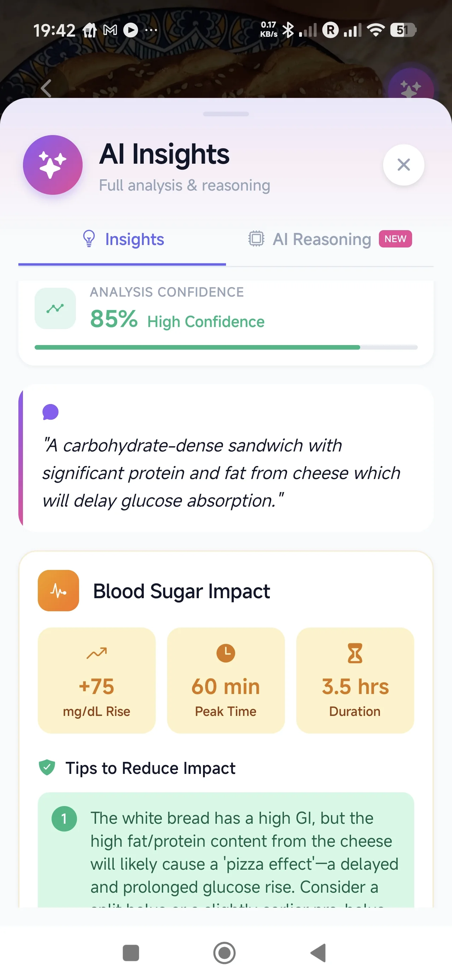
Task: Tap the NEW badge beside AI Reasoning
Action: pos(395,239)
